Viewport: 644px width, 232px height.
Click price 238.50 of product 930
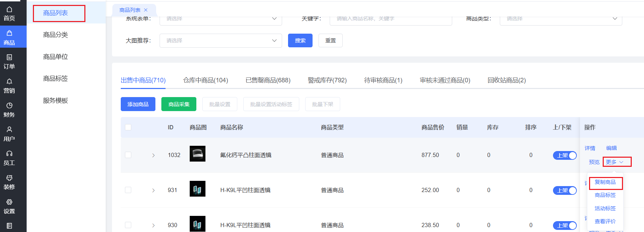click(430, 225)
